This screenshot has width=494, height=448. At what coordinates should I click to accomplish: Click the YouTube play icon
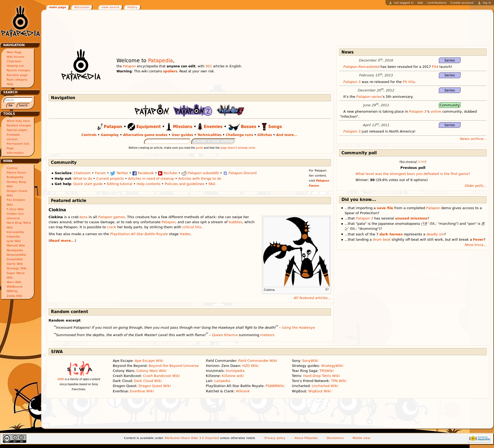tap(160, 173)
